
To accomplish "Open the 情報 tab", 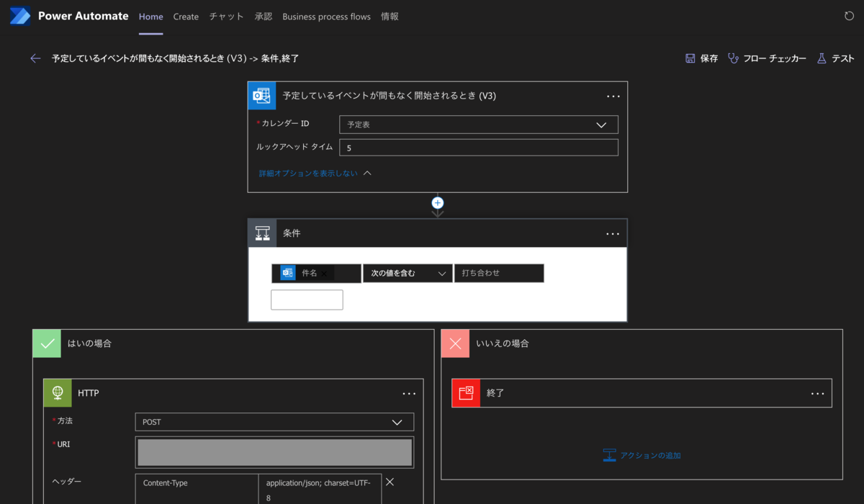I will (x=390, y=17).
